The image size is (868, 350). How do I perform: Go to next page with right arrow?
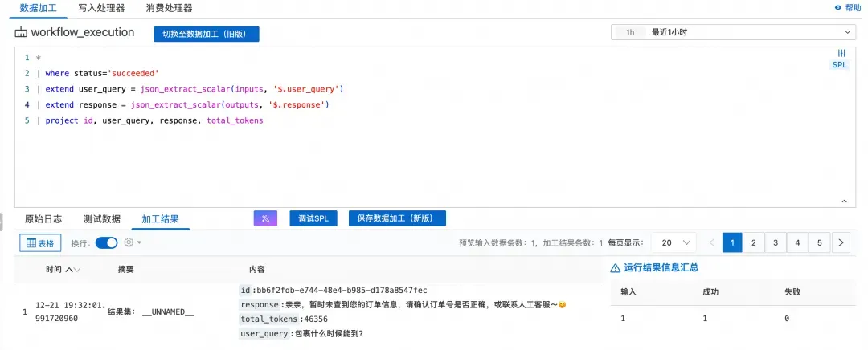point(841,242)
